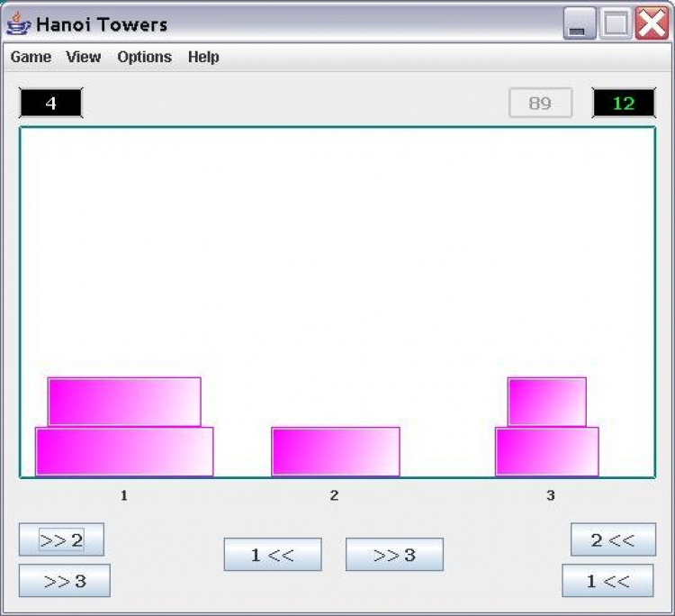The width and height of the screenshot is (675, 616).
Task: Click the tower 1 '>> 2' move button
Action: coord(61,539)
